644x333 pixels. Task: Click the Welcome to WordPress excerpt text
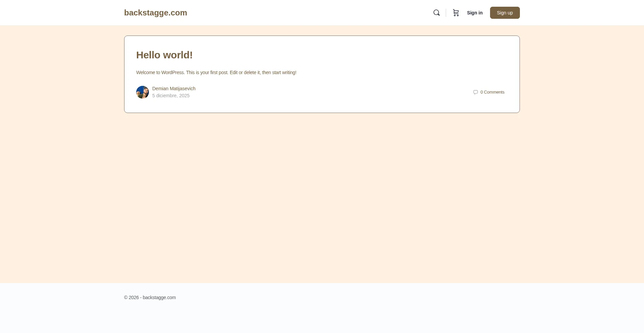point(216,72)
